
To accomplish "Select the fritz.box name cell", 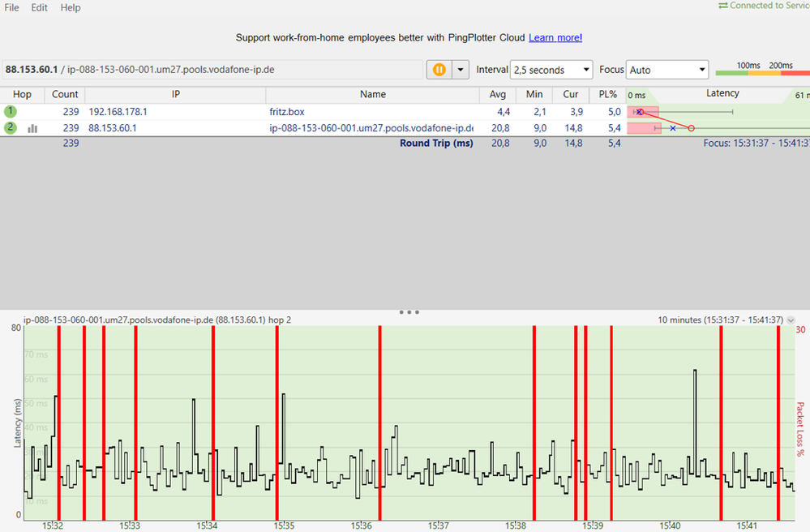I will [287, 112].
